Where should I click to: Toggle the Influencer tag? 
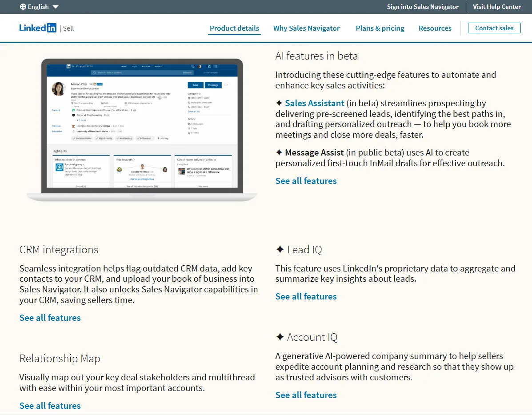pyautogui.click(x=145, y=138)
